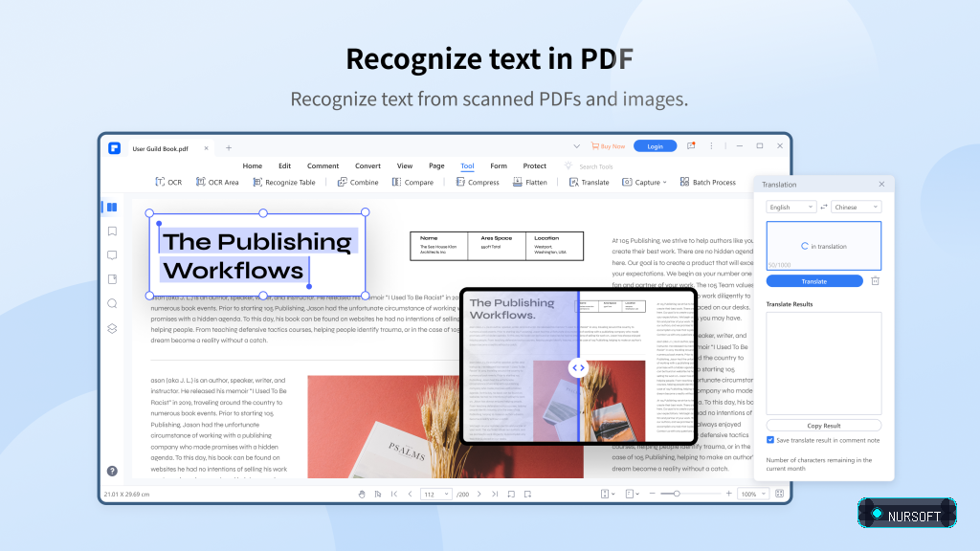Open the Combine tool
Viewport: 980px width, 551px height.
pos(358,182)
